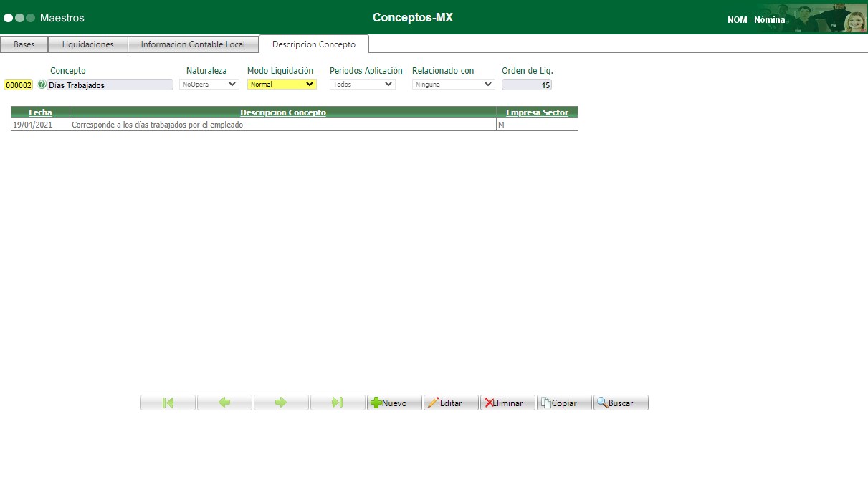868x495 pixels.
Task: Go to the next record arrow
Action: [281, 403]
